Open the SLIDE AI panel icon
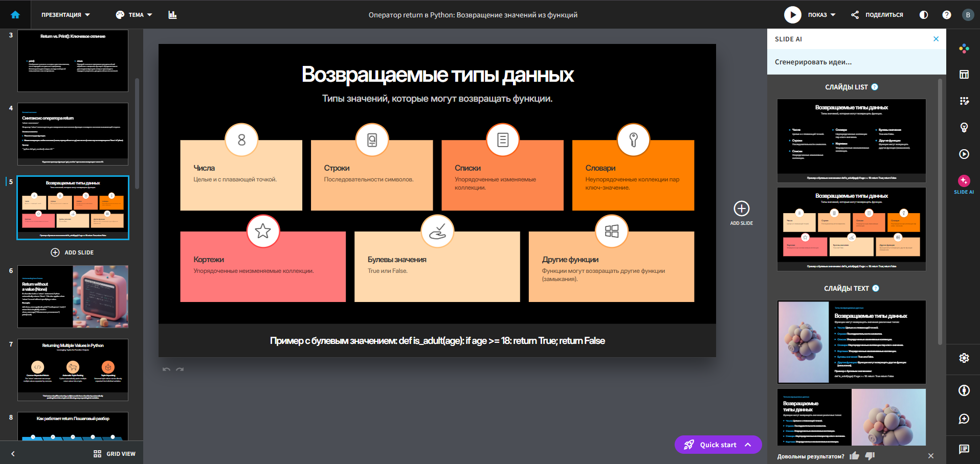The image size is (980, 464). pyautogui.click(x=964, y=181)
